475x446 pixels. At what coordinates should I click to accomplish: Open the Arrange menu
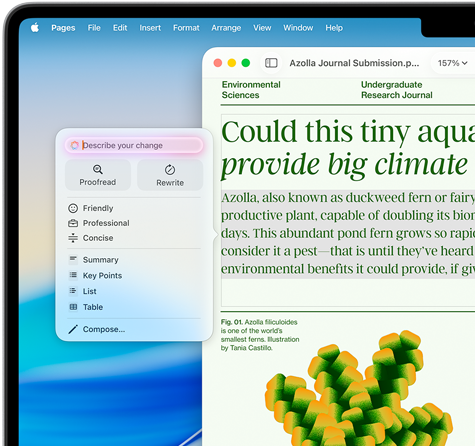[x=226, y=28]
